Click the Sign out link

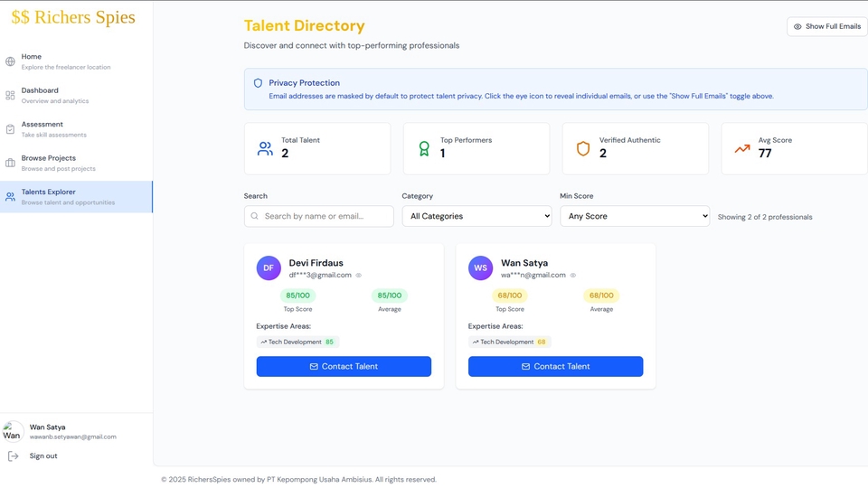pyautogui.click(x=43, y=456)
